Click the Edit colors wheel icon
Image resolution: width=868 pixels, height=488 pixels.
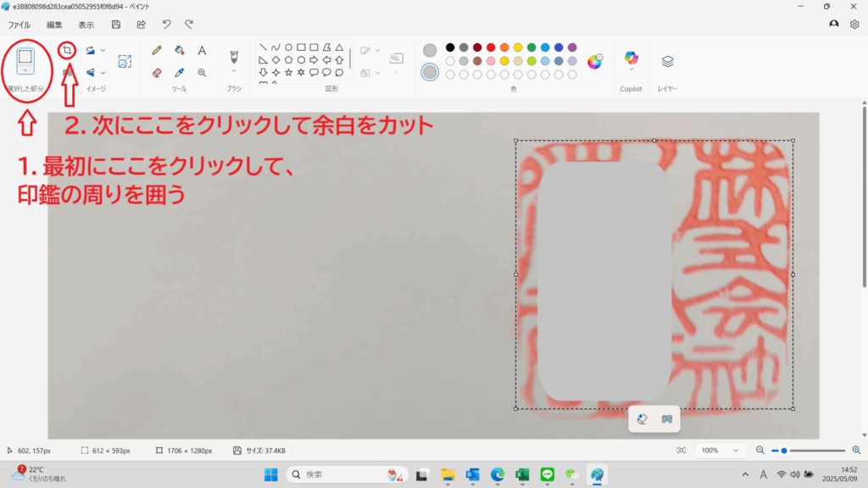tap(594, 61)
